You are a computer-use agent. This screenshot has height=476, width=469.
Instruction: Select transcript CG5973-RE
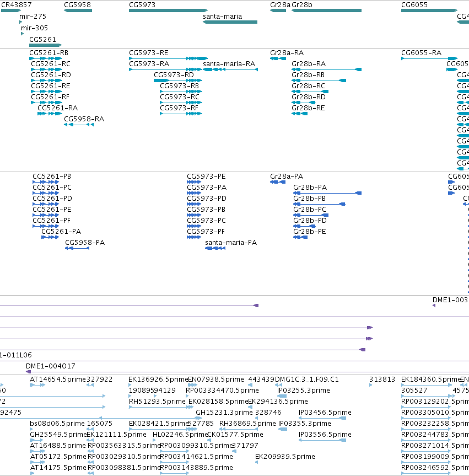pos(149,53)
